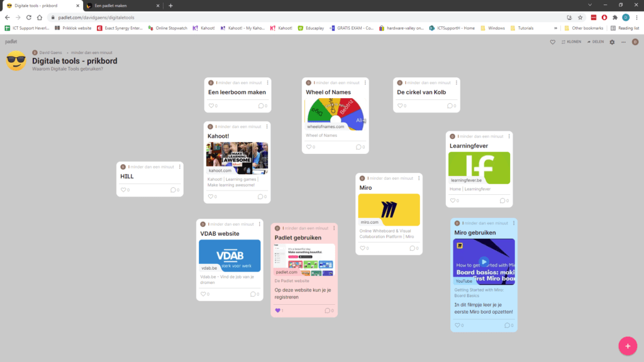Image resolution: width=644 pixels, height=362 pixels.
Task: Open comments on Een leerboom maken post
Action: click(261, 106)
